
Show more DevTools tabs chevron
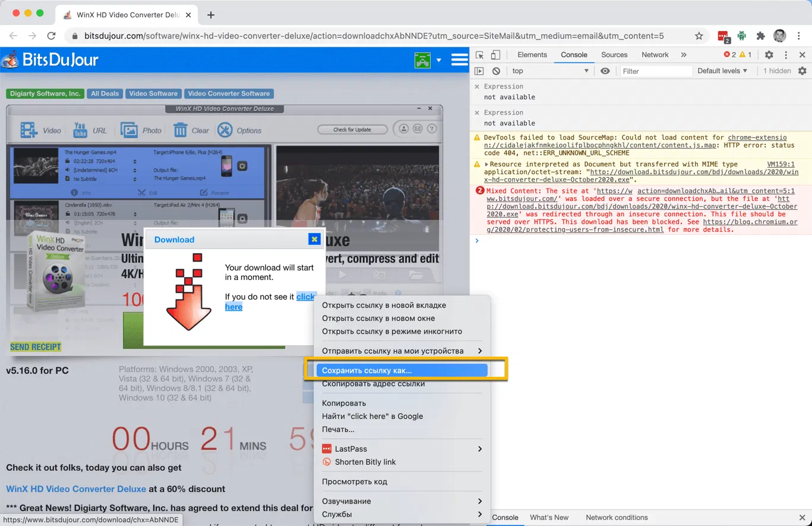pyautogui.click(x=684, y=55)
